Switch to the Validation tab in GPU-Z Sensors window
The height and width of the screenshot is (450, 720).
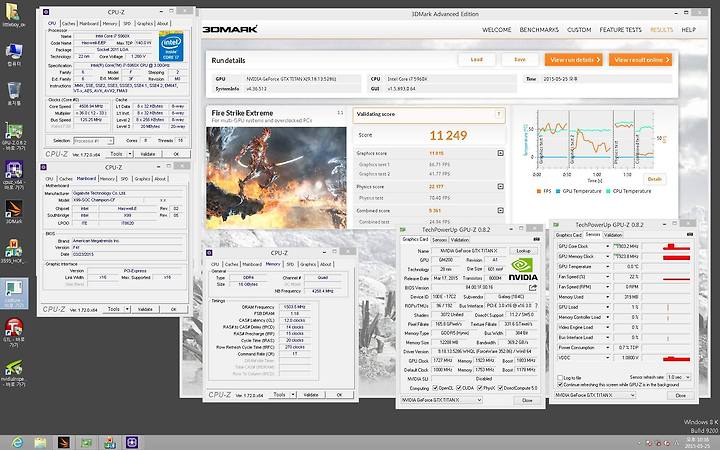pos(613,235)
